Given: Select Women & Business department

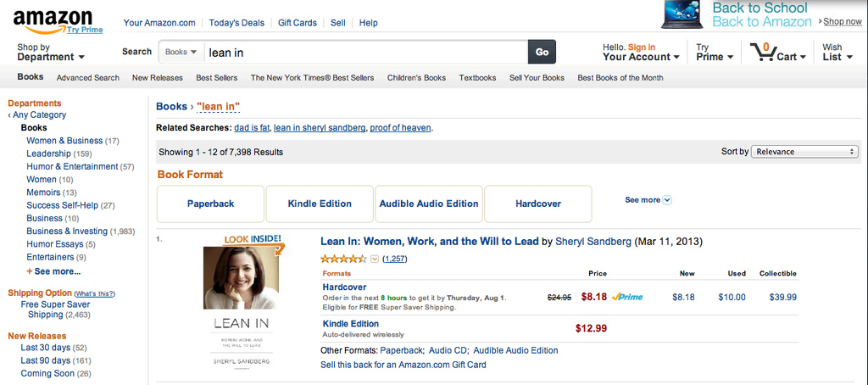Looking at the screenshot, I should click(64, 141).
